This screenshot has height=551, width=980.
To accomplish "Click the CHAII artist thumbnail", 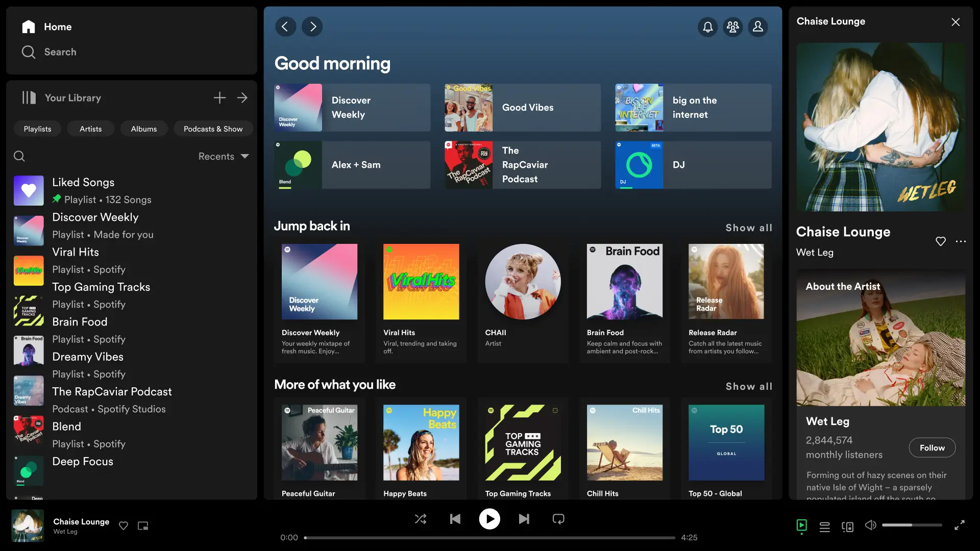I will pyautogui.click(x=524, y=281).
